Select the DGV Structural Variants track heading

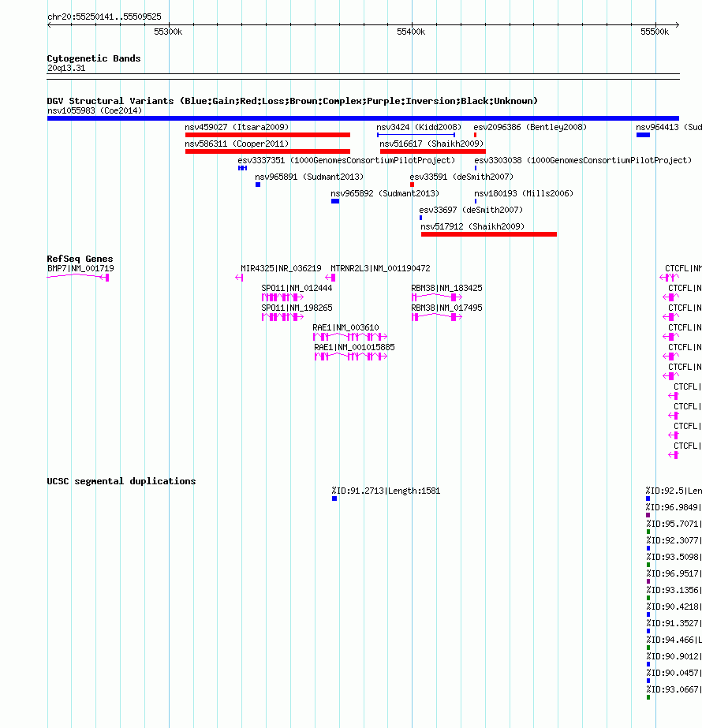pyautogui.click(x=292, y=101)
